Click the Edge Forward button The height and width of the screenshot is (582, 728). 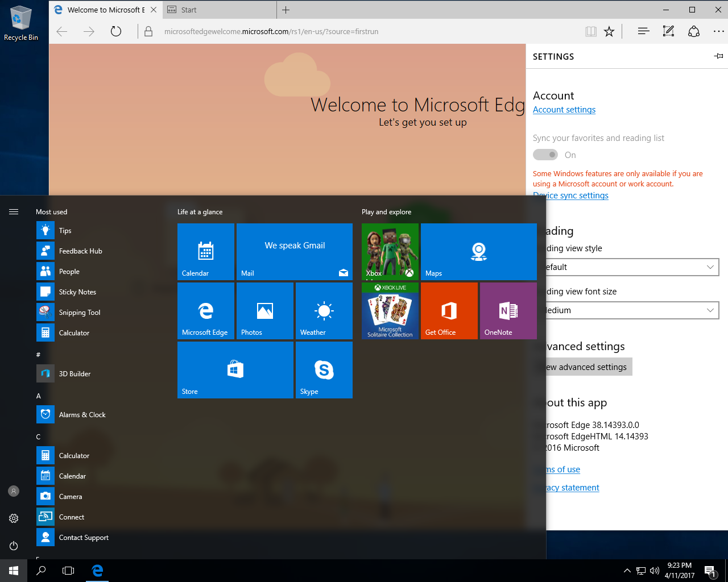(89, 32)
